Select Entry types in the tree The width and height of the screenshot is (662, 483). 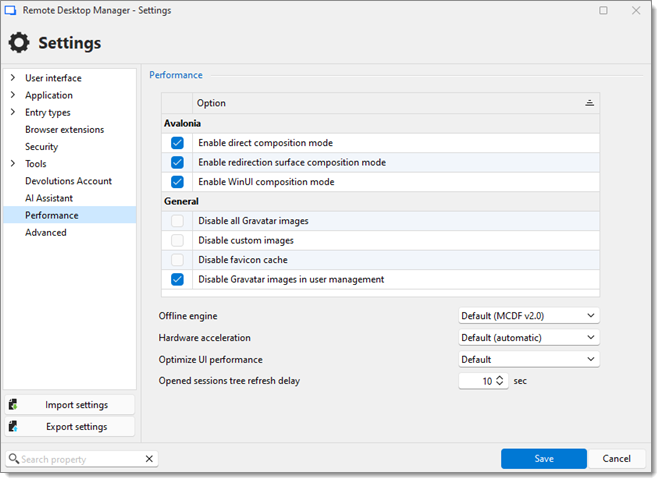coord(48,113)
